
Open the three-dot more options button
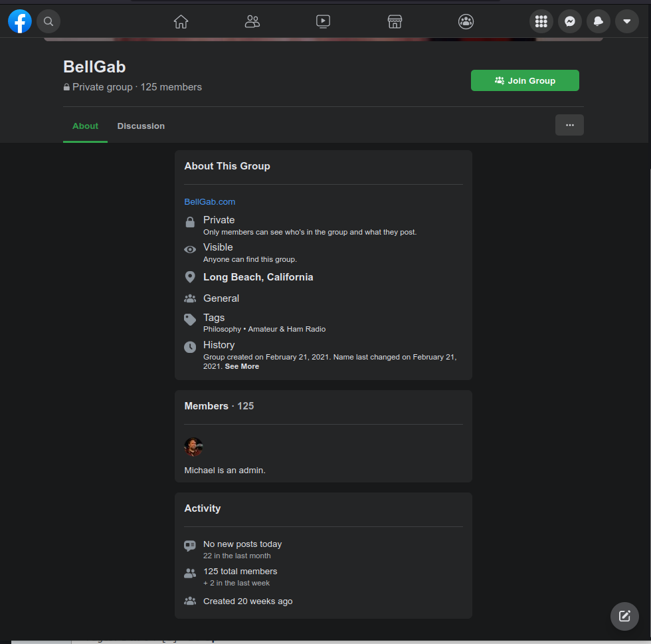pos(569,125)
